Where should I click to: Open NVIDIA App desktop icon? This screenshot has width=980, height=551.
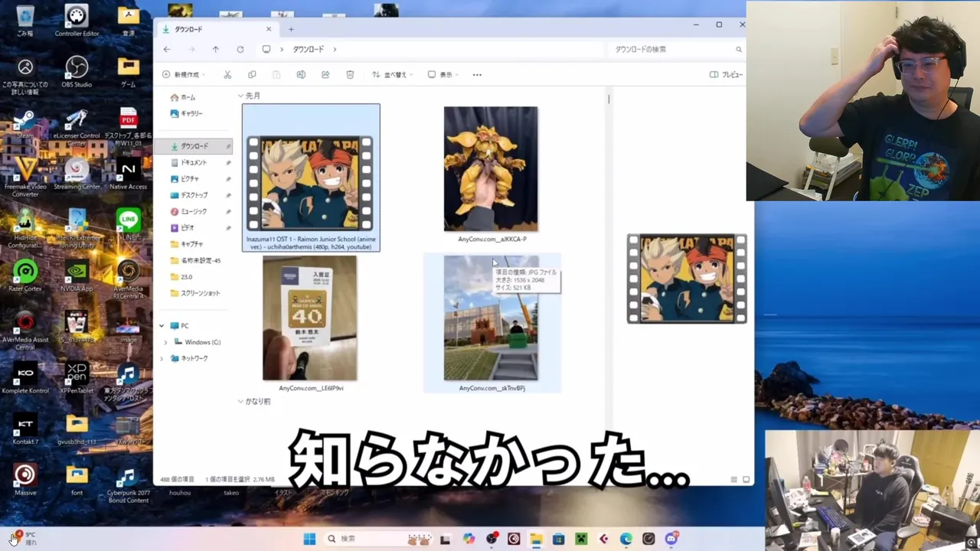coord(77,275)
